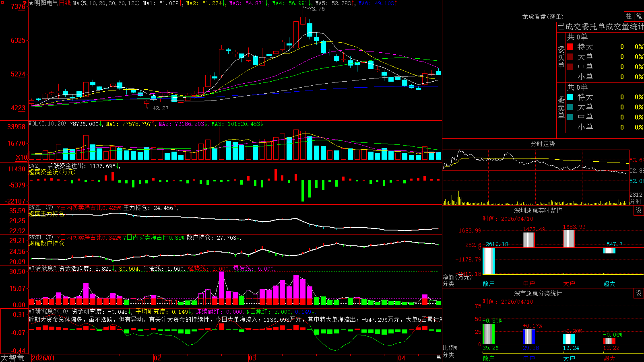
Task: Click the cyan 特大 sell-order color swatch
Action: 570,97
